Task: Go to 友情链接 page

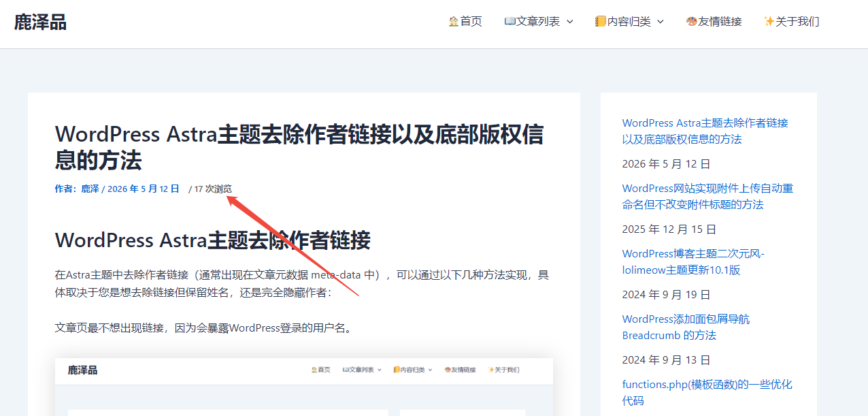Action: (x=714, y=22)
